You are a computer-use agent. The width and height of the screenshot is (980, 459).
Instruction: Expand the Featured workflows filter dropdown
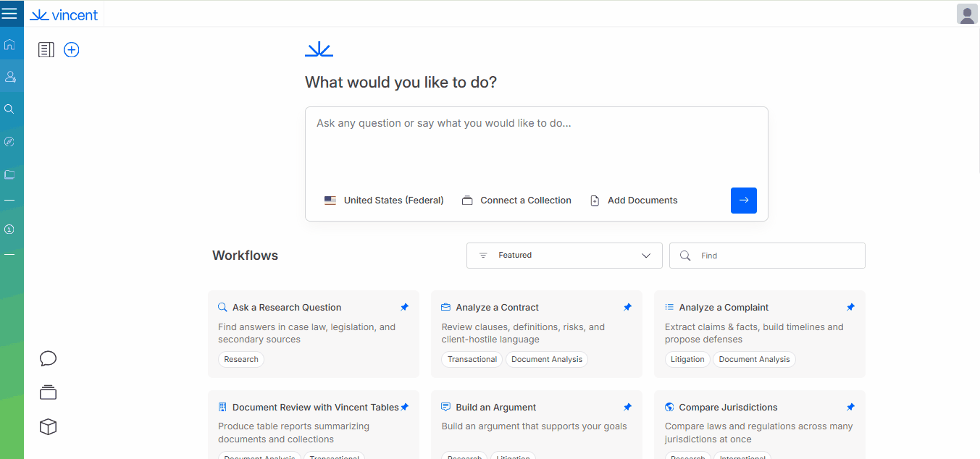pos(564,256)
